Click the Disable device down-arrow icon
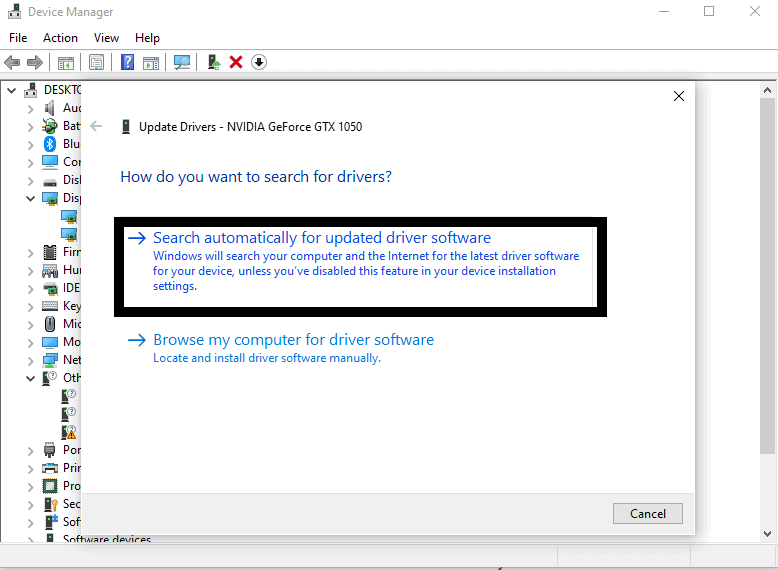Viewport: 778px width, 570px height. pos(259,62)
